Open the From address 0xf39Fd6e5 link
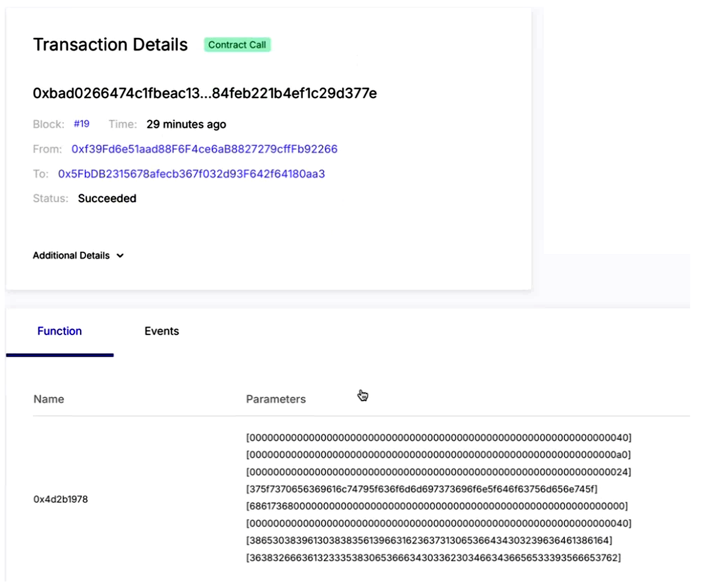The height and width of the screenshot is (588, 704). (x=204, y=149)
